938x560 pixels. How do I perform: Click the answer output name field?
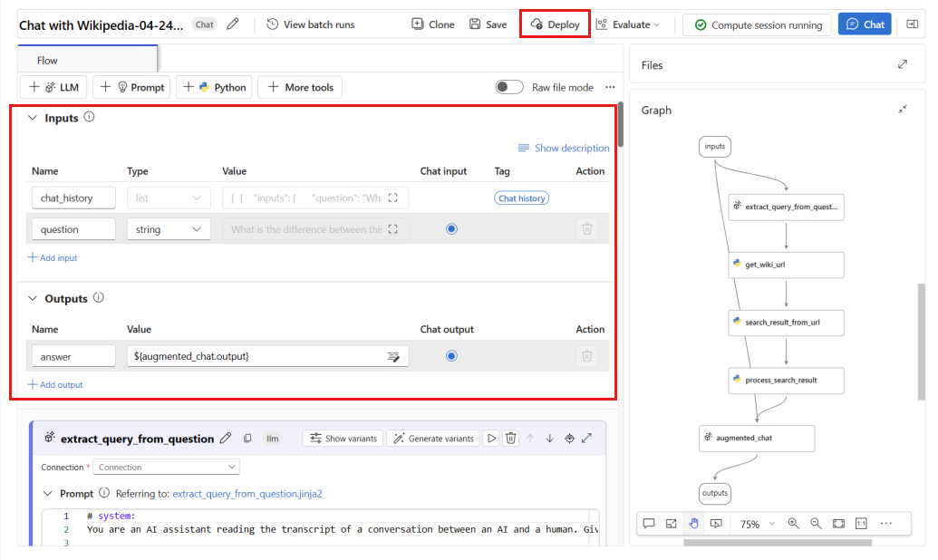tap(73, 357)
